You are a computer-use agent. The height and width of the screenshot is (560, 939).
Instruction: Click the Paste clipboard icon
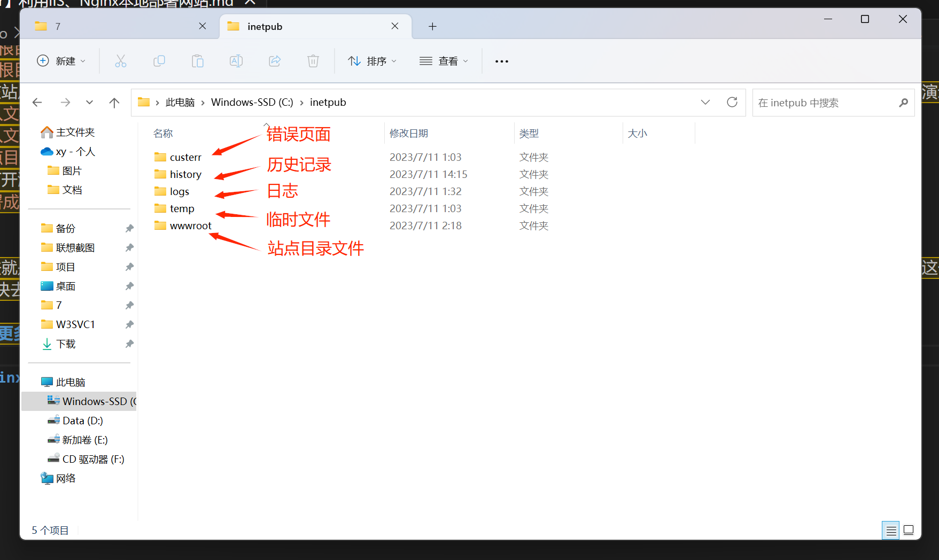(198, 61)
